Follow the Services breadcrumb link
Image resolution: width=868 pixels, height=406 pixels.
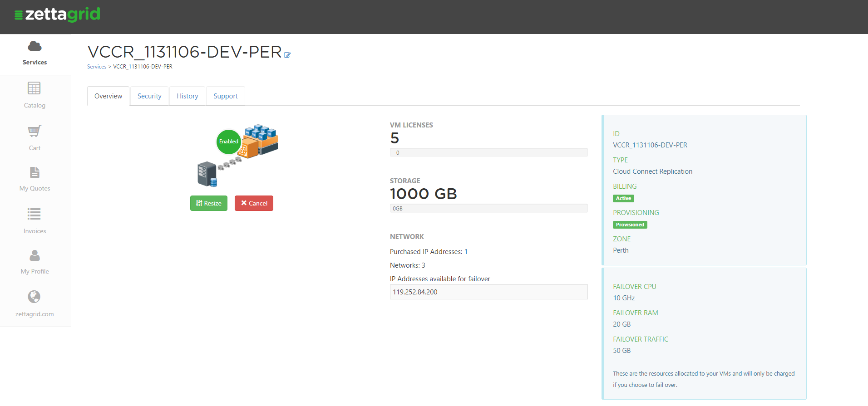pyautogui.click(x=97, y=67)
